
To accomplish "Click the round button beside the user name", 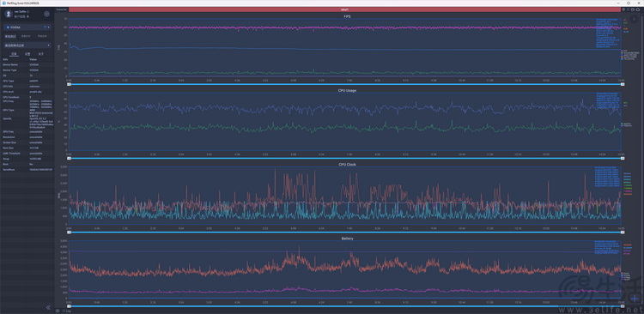I will pyautogui.click(x=47, y=14).
